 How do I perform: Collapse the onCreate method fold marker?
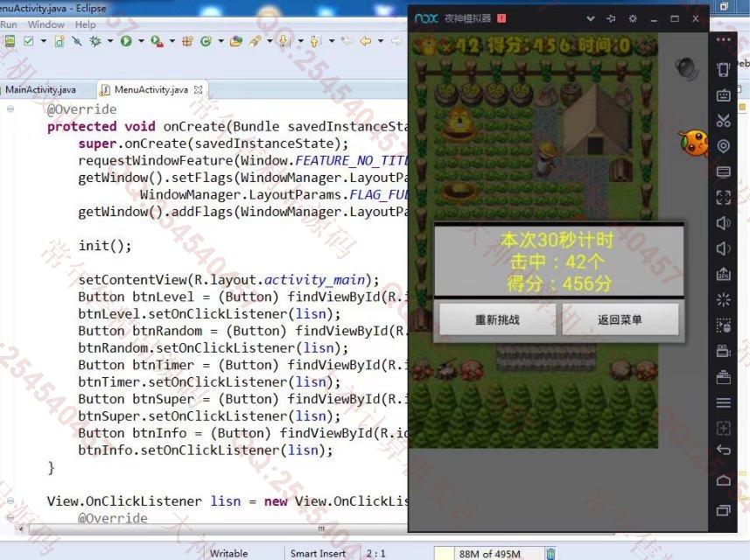11,109
